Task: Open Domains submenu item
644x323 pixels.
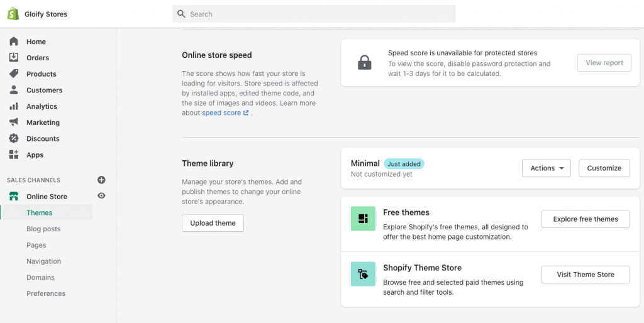Action: tap(40, 278)
